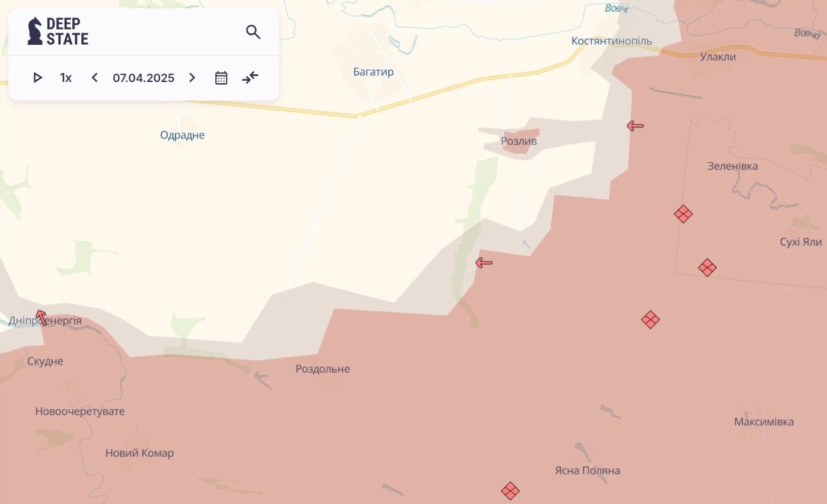Image resolution: width=827 pixels, height=504 pixels.
Task: Click unit diamond marker left of Сухі Яли
Action: point(707,267)
